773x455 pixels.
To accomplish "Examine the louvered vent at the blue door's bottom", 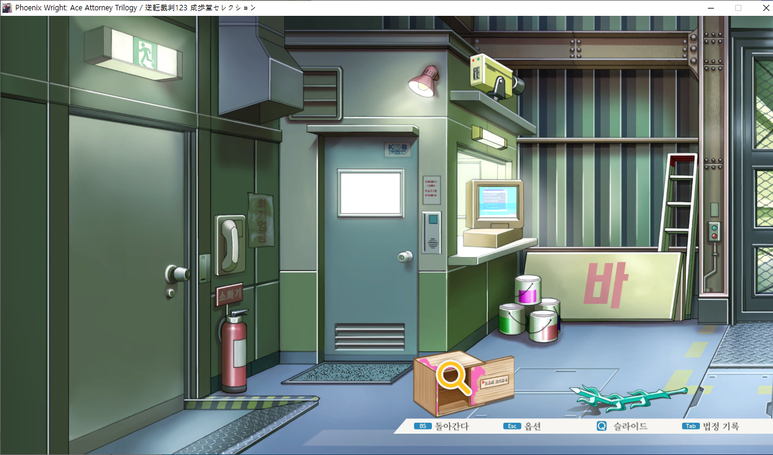I will (x=370, y=337).
